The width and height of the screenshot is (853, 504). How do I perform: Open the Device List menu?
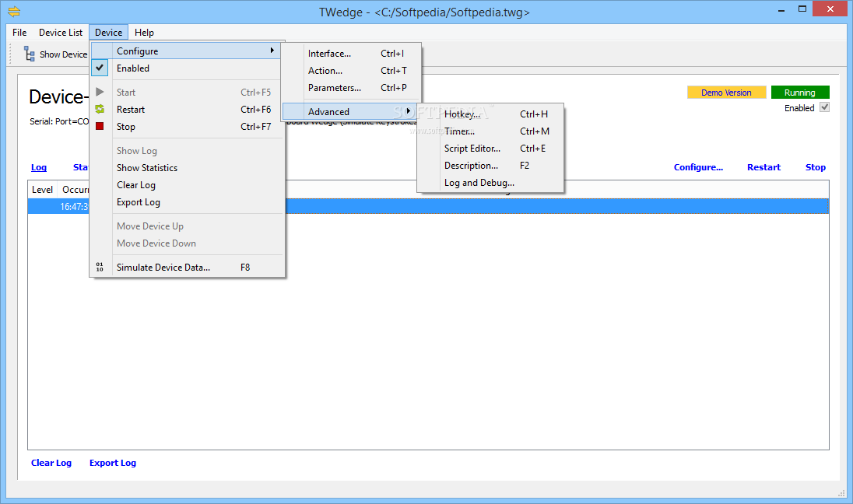pos(61,33)
